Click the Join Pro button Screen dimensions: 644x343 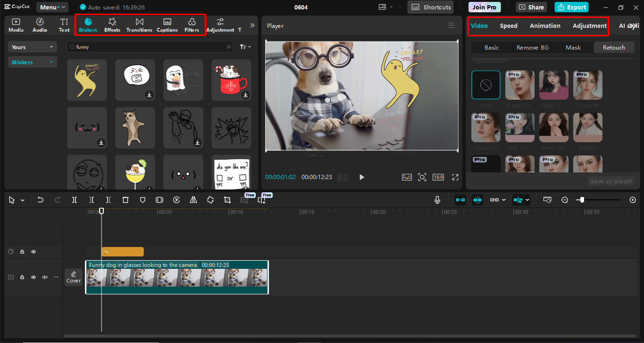point(485,7)
